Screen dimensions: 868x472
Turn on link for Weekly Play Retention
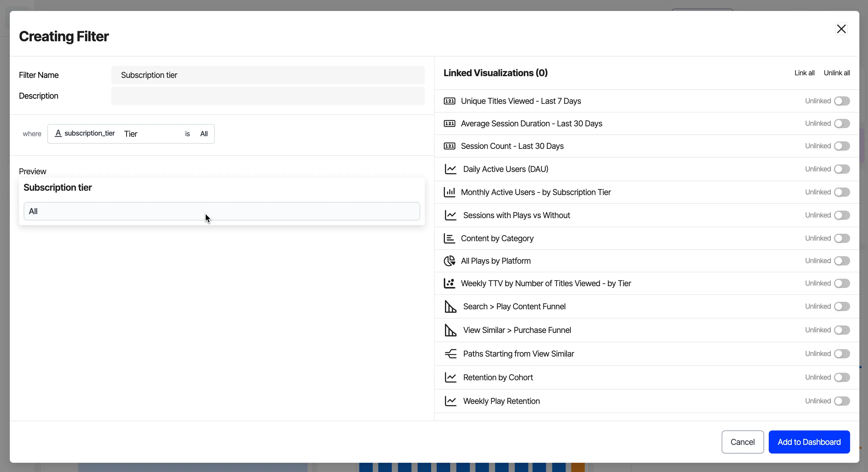click(x=842, y=401)
